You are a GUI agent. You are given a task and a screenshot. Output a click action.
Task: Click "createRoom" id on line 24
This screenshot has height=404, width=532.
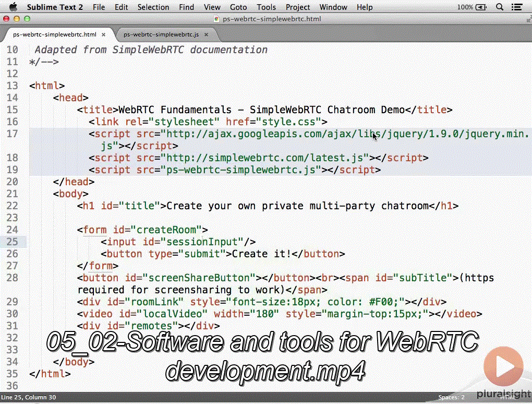166,230
